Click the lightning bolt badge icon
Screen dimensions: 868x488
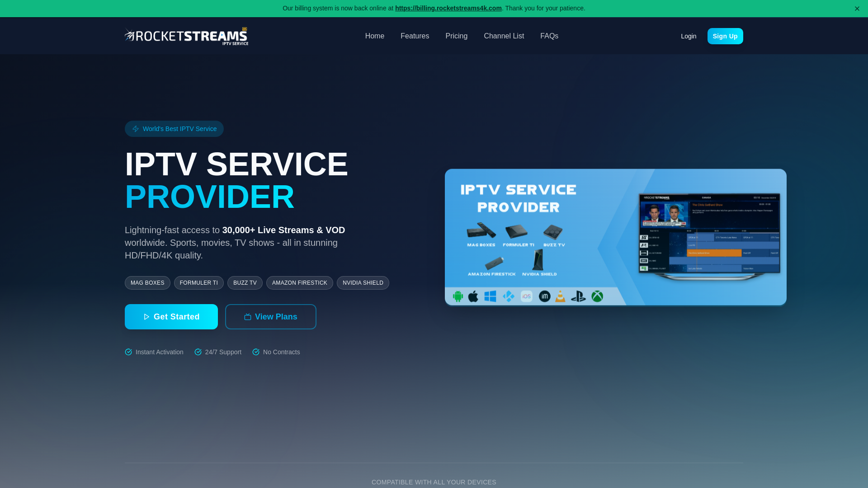(x=136, y=129)
